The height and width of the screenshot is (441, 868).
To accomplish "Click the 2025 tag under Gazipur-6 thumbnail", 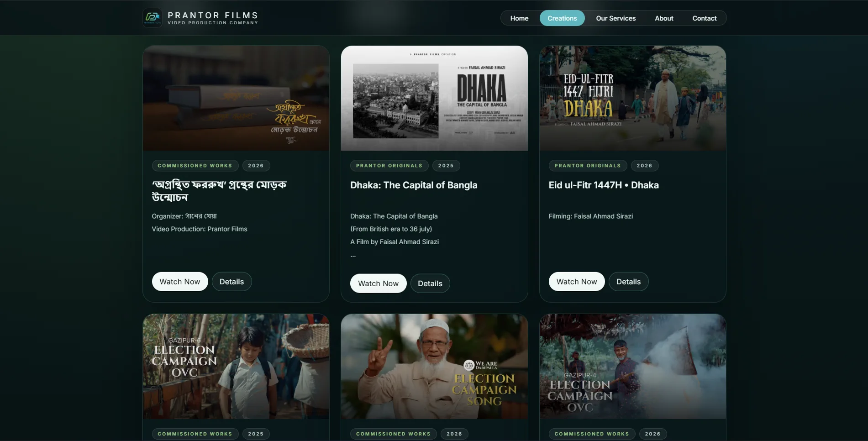I will coord(256,434).
